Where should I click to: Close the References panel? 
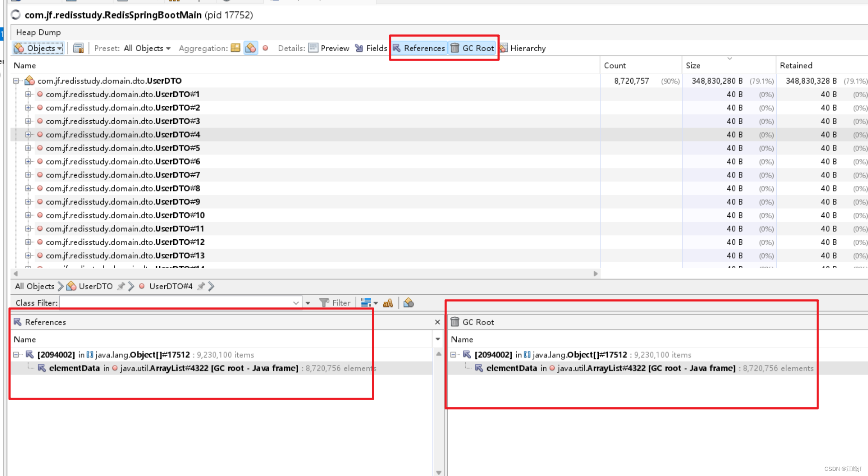tap(437, 322)
